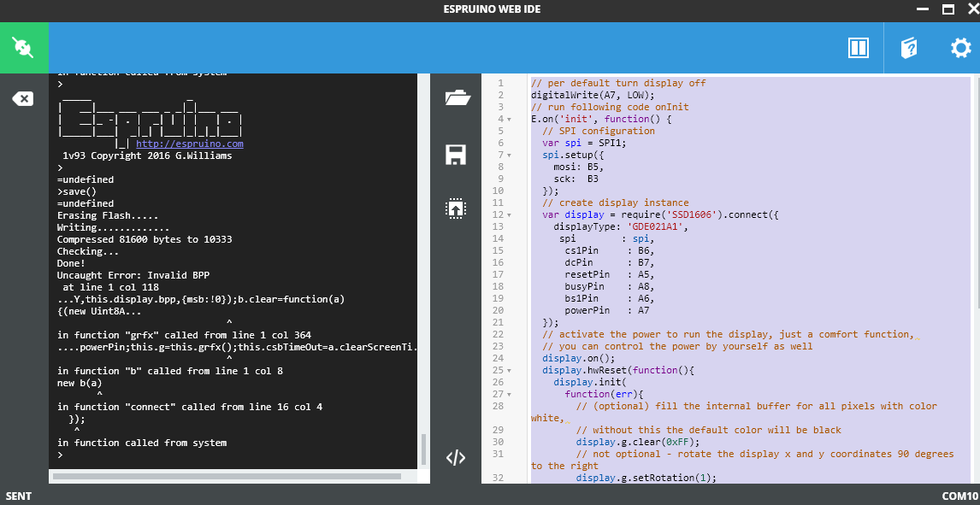980x505 pixels.
Task: Click the "powerPin : A7" code line
Action: [606, 310]
